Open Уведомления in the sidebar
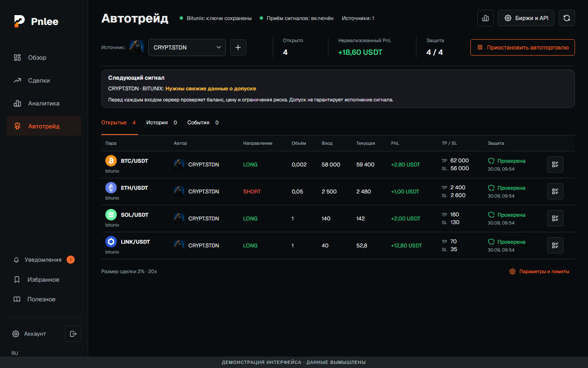The image size is (588, 368). click(x=44, y=260)
